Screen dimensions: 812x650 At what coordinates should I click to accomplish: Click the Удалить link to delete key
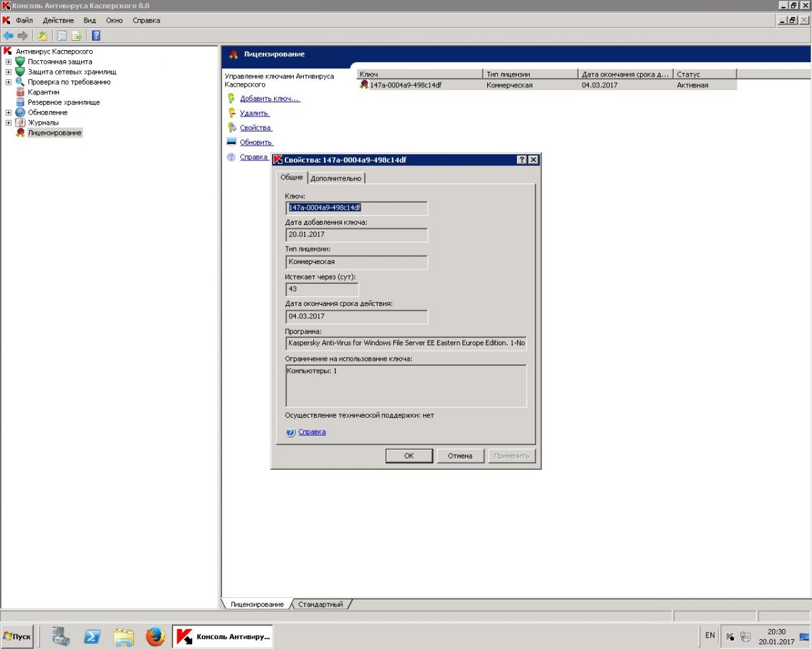click(254, 113)
